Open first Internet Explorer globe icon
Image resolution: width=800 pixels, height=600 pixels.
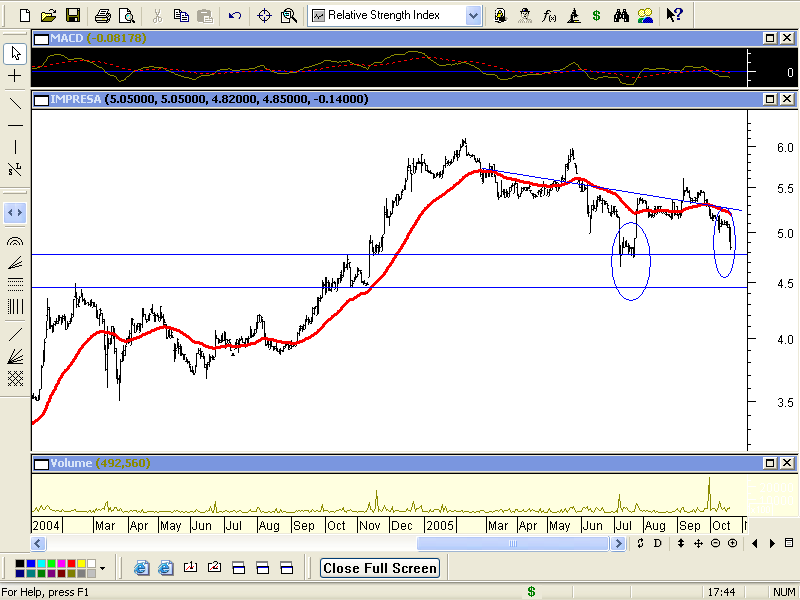pos(141,568)
